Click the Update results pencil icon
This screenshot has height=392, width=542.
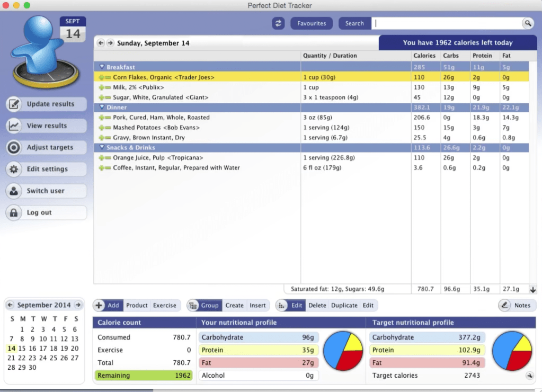pos(14,104)
